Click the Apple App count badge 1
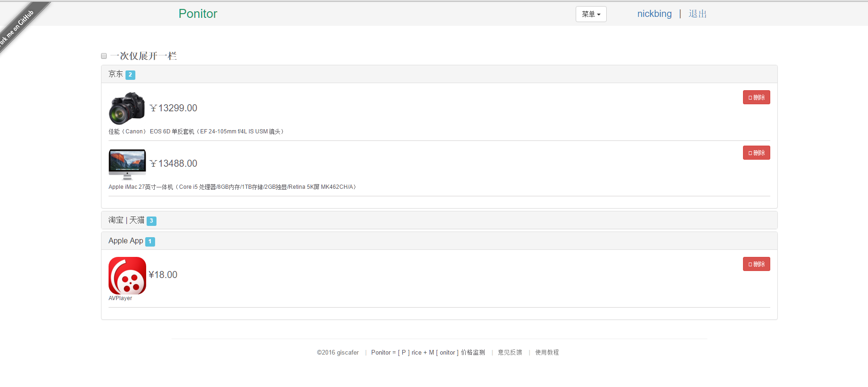 (x=150, y=241)
